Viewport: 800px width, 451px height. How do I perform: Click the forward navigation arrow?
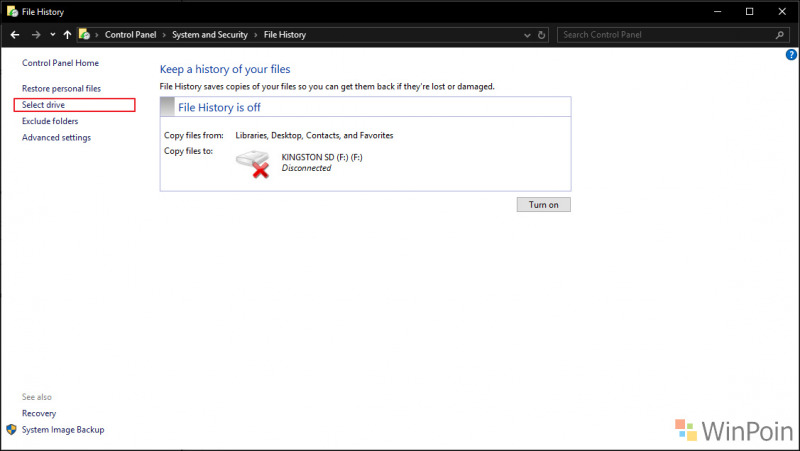tap(36, 35)
